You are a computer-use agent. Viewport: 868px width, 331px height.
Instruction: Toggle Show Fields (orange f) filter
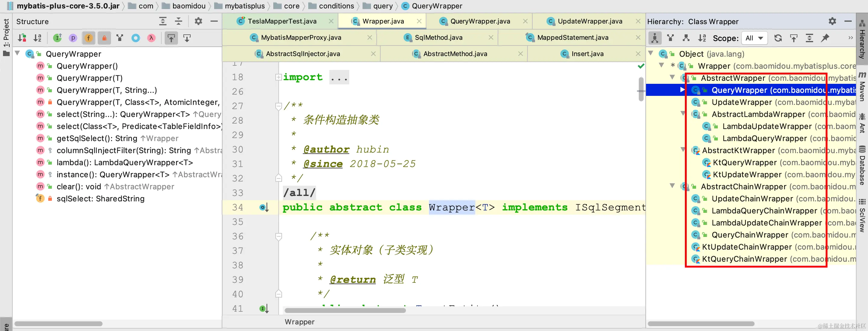[x=89, y=38]
